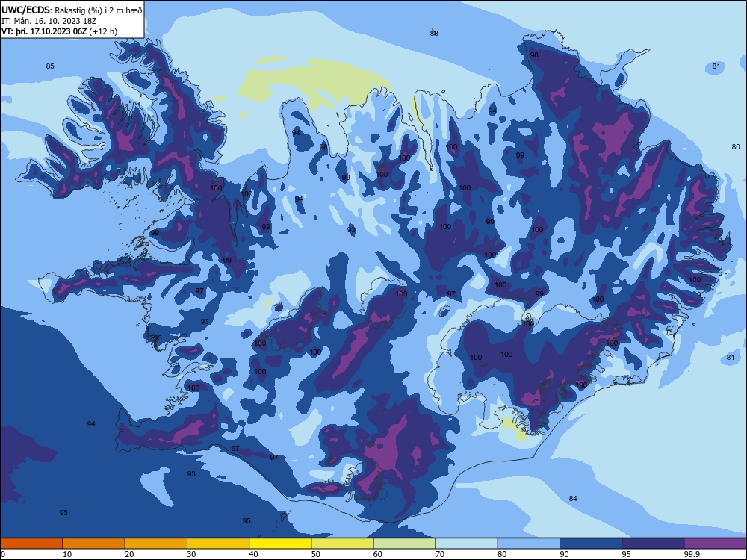Click the 10 legend label

tap(67, 554)
